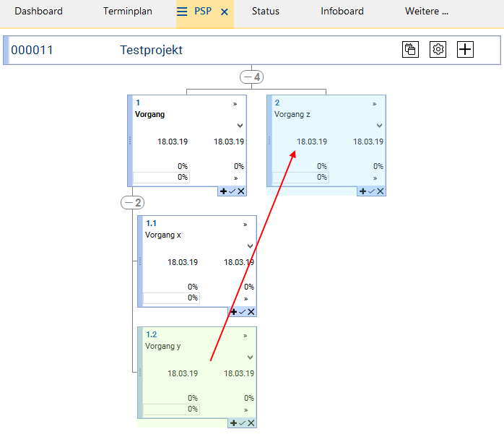Close the PSP tab with the X

225,12
